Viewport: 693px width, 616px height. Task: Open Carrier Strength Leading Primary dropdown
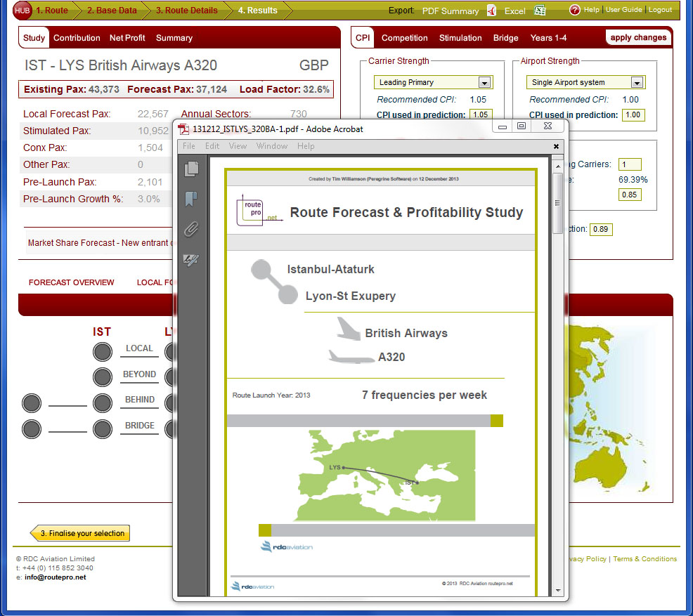tap(484, 83)
